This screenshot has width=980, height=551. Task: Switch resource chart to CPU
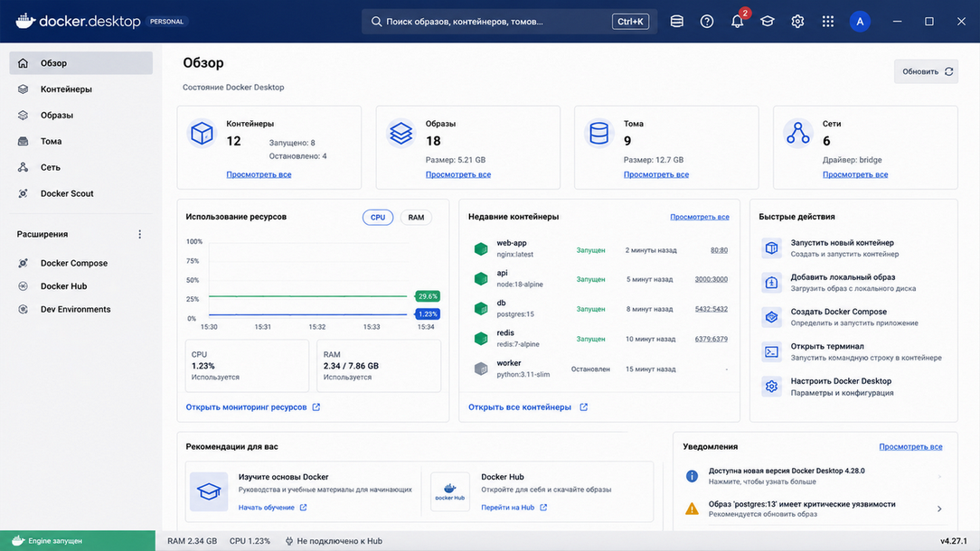[378, 218]
